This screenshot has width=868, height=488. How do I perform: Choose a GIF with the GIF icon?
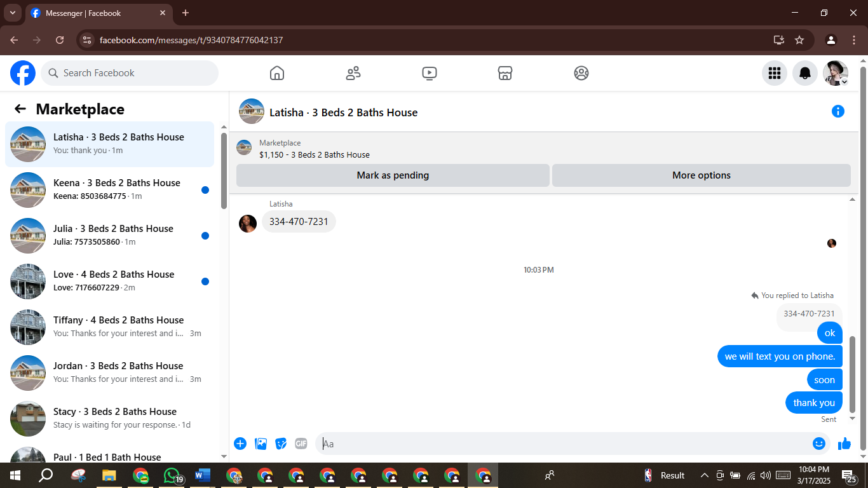point(301,444)
